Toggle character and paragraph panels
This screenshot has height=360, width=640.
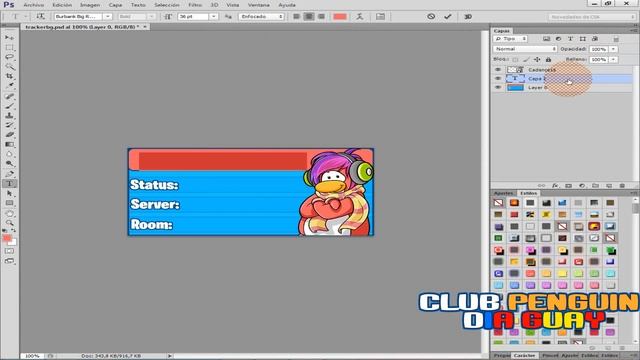click(380, 16)
